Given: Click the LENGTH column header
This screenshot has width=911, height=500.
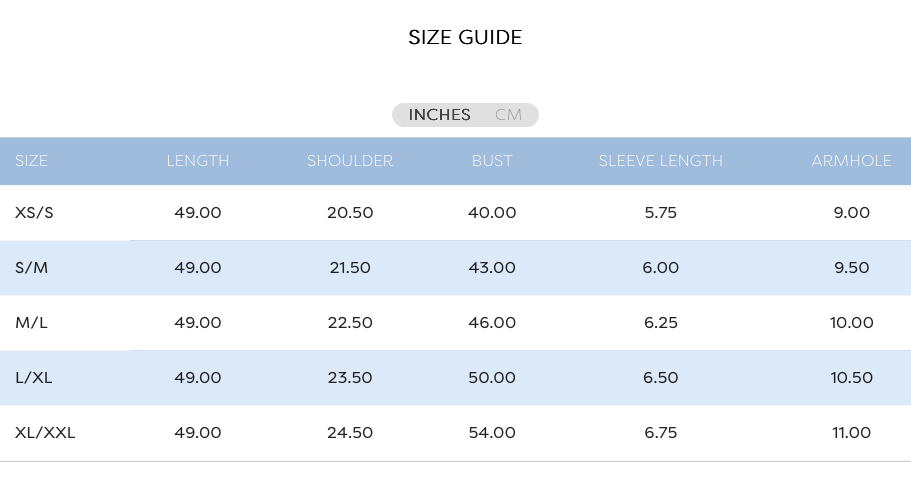Looking at the screenshot, I should 198,161.
